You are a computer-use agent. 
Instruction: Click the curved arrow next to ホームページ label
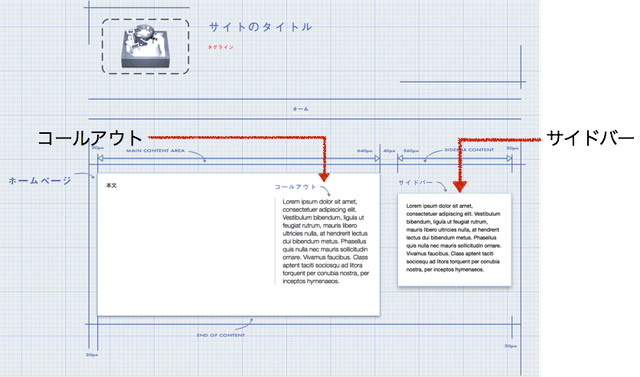[x=84, y=175]
